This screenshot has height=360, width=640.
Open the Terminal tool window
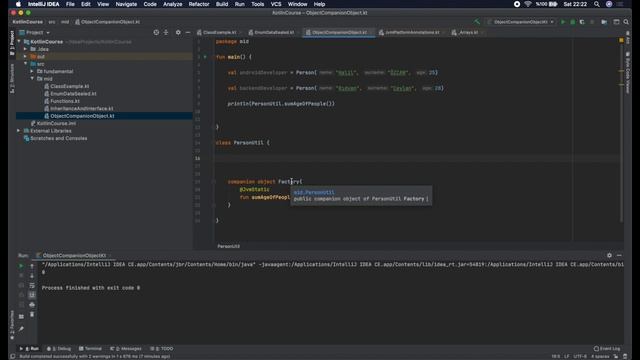click(x=90, y=349)
